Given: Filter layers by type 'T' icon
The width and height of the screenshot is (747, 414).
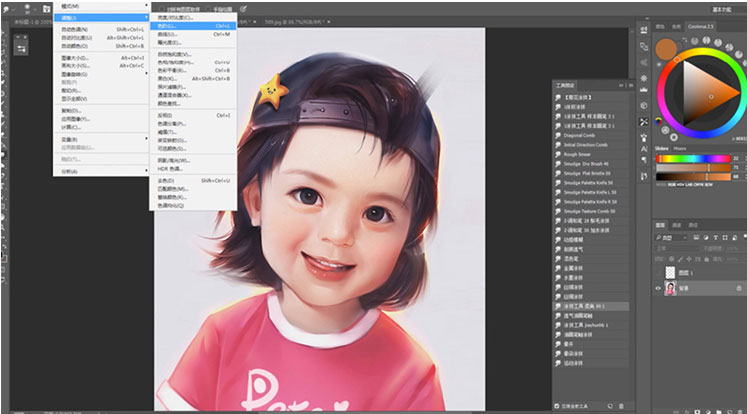Looking at the screenshot, I should point(715,237).
